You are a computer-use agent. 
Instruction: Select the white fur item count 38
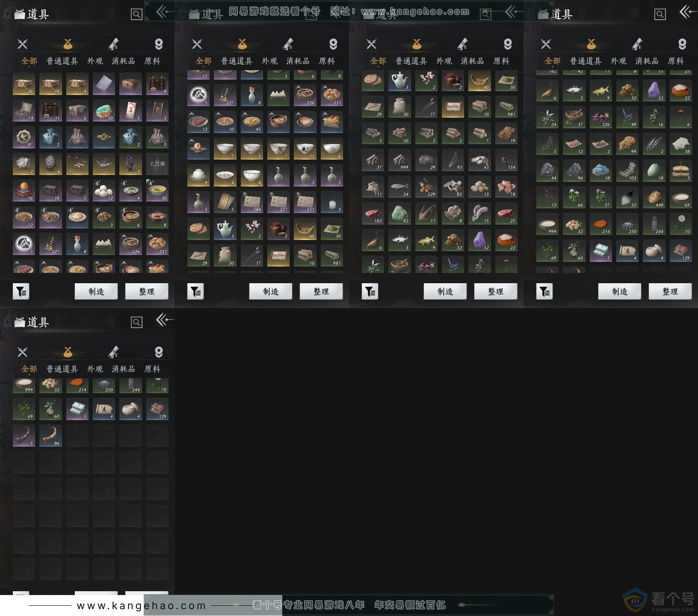pos(680,144)
